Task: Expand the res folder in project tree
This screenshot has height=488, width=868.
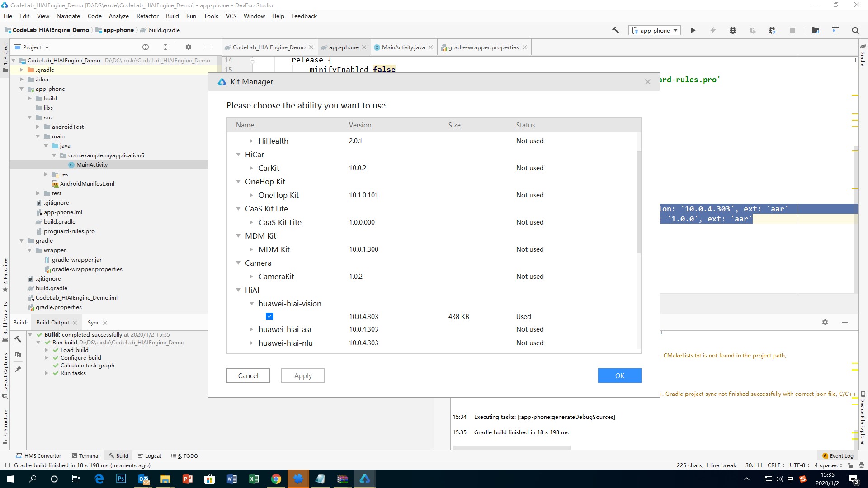Action: coord(46,174)
